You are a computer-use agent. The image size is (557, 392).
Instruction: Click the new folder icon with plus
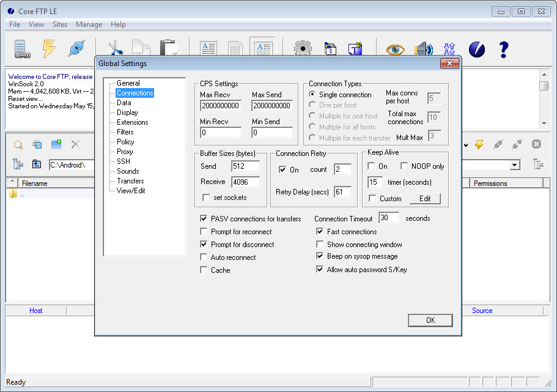[56, 144]
